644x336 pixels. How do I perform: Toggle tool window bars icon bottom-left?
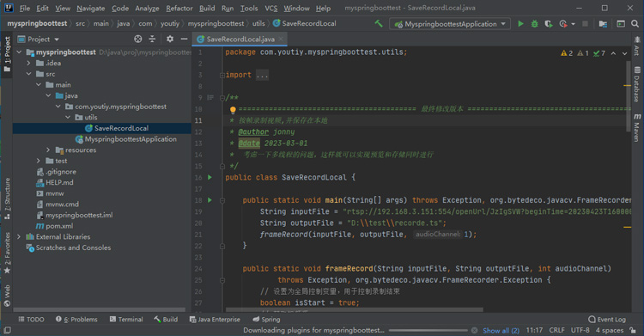(7, 330)
